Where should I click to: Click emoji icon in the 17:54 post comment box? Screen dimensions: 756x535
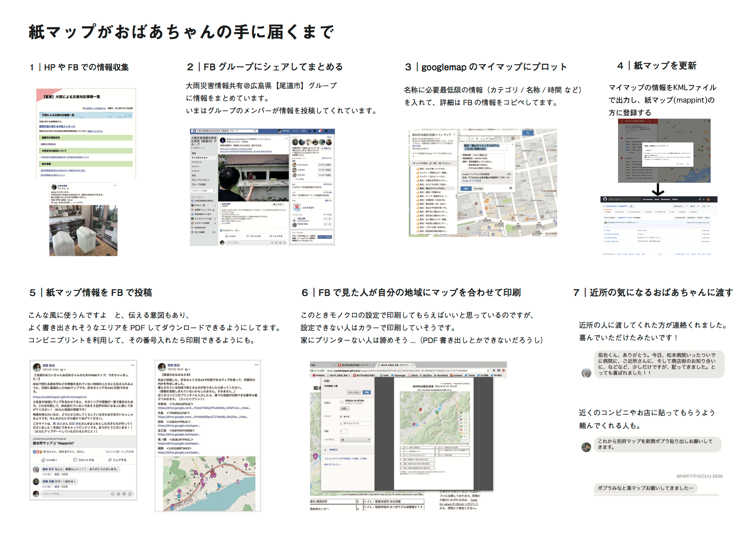tap(113, 494)
